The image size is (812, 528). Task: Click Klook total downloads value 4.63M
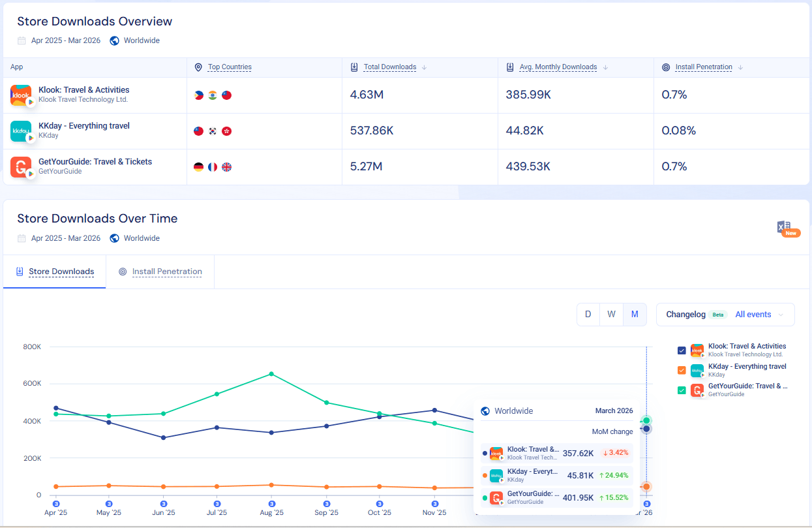pyautogui.click(x=367, y=95)
